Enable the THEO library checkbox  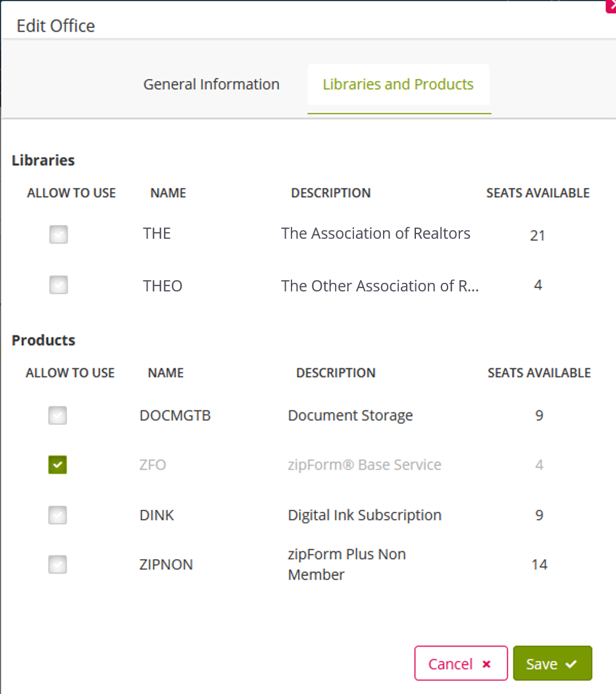(x=58, y=284)
